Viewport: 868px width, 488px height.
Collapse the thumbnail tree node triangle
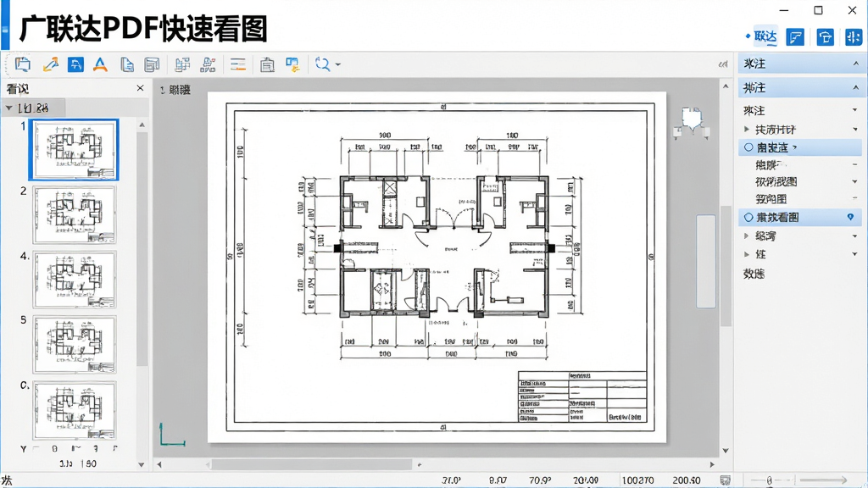[8, 108]
